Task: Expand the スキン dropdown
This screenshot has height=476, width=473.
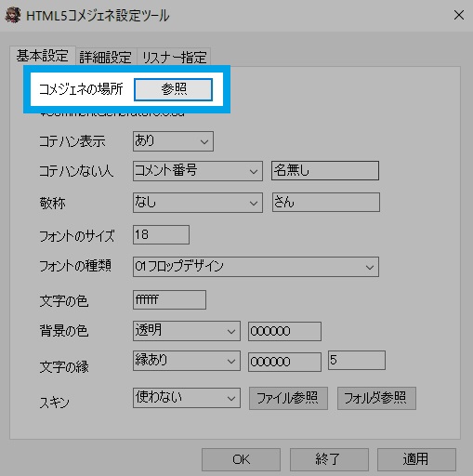Action: pos(187,398)
